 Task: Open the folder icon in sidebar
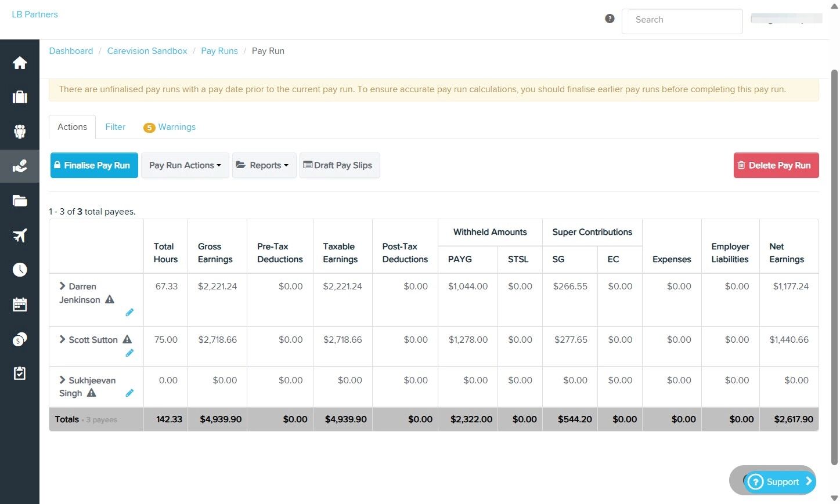(20, 201)
